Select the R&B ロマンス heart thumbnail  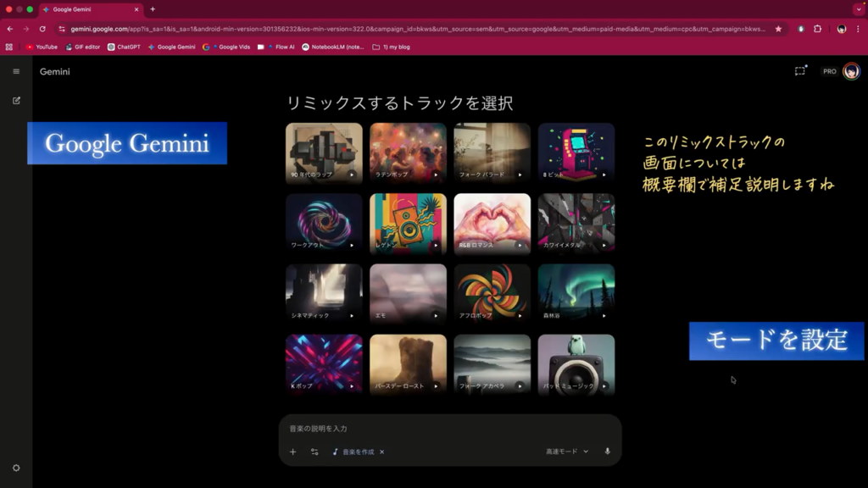coord(492,222)
